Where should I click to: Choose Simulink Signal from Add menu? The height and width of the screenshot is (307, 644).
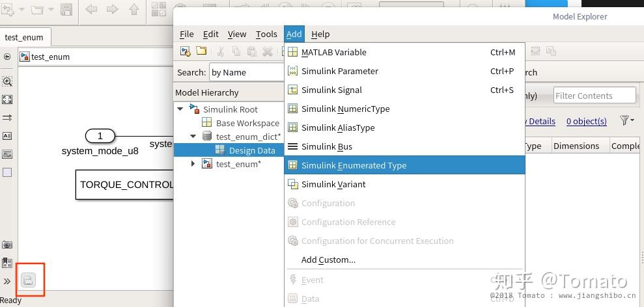click(x=404, y=90)
